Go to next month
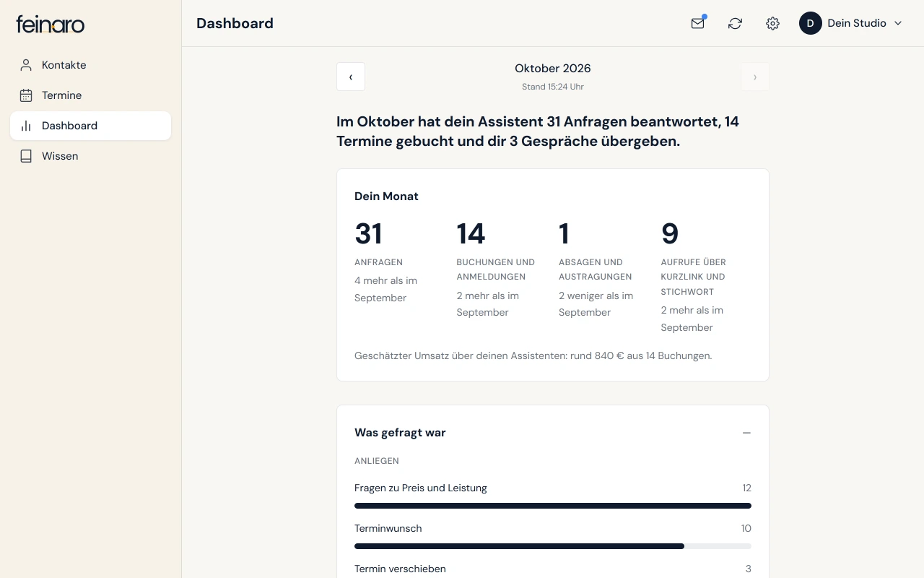The height and width of the screenshot is (578, 924). point(755,77)
